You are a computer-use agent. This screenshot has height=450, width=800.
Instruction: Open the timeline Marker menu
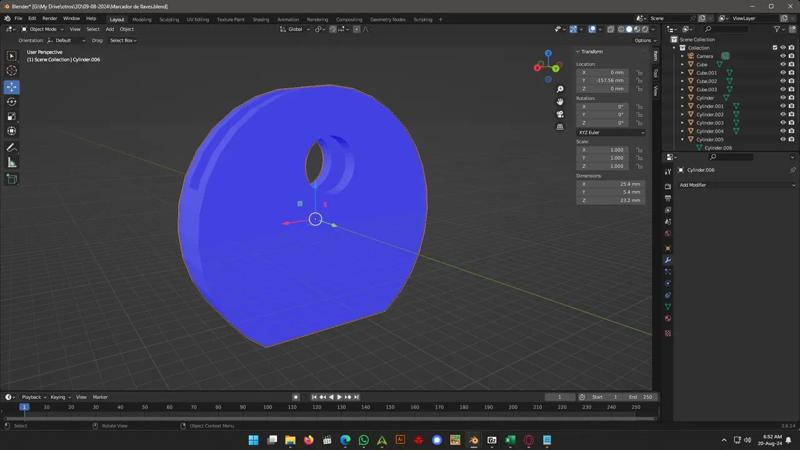(100, 397)
